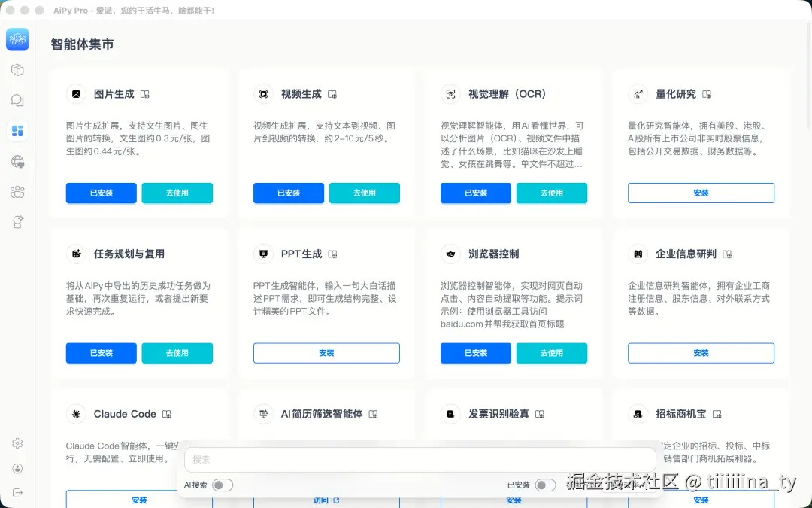Select the Claude Code asterisk icon
Viewport: 812px width, 508px height.
[76, 414]
